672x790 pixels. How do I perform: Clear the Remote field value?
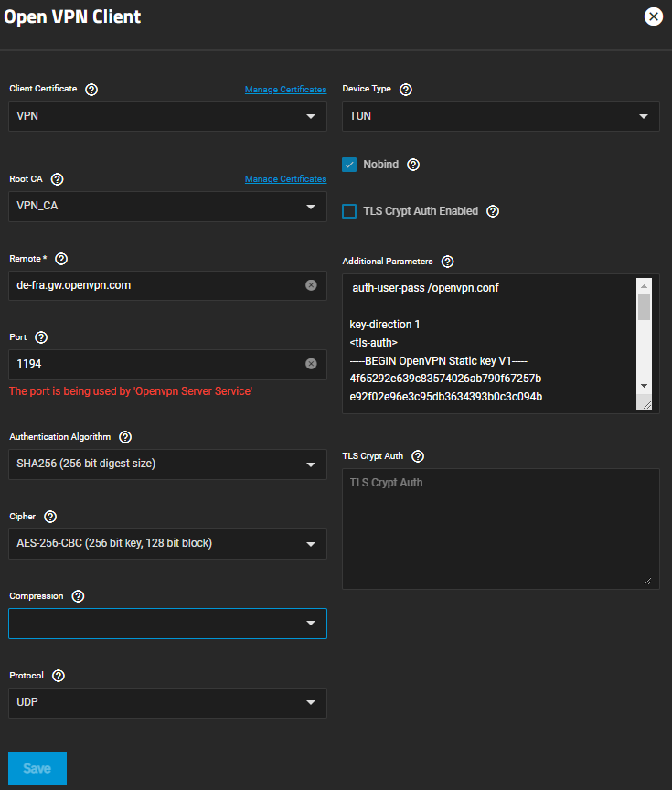tap(312, 285)
